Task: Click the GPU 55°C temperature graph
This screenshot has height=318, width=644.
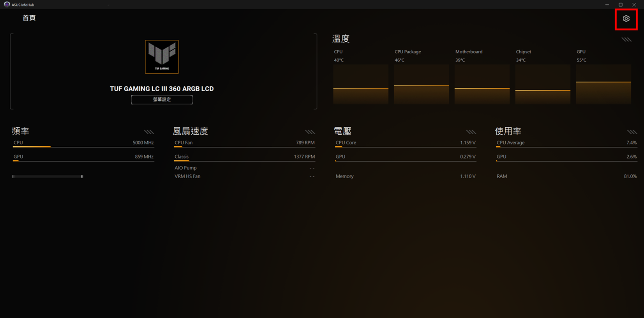Action: tap(603, 84)
